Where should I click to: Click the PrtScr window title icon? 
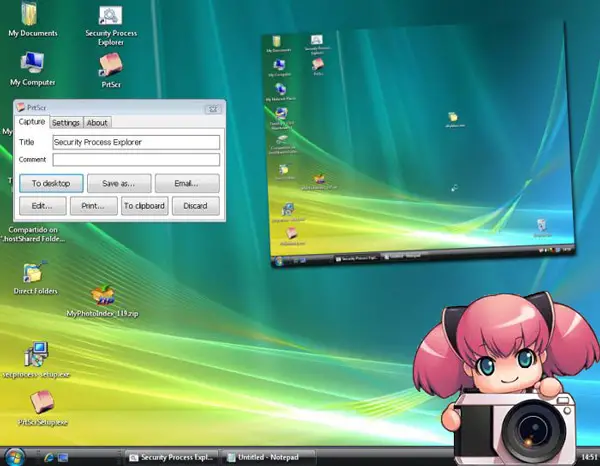click(21, 108)
